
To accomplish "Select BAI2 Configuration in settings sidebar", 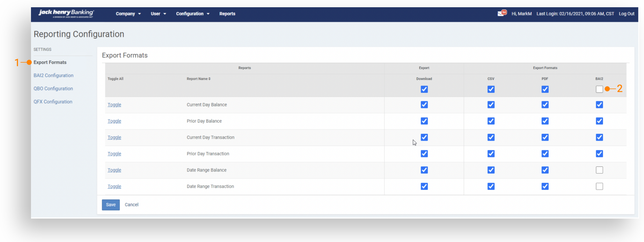I will coord(53,75).
